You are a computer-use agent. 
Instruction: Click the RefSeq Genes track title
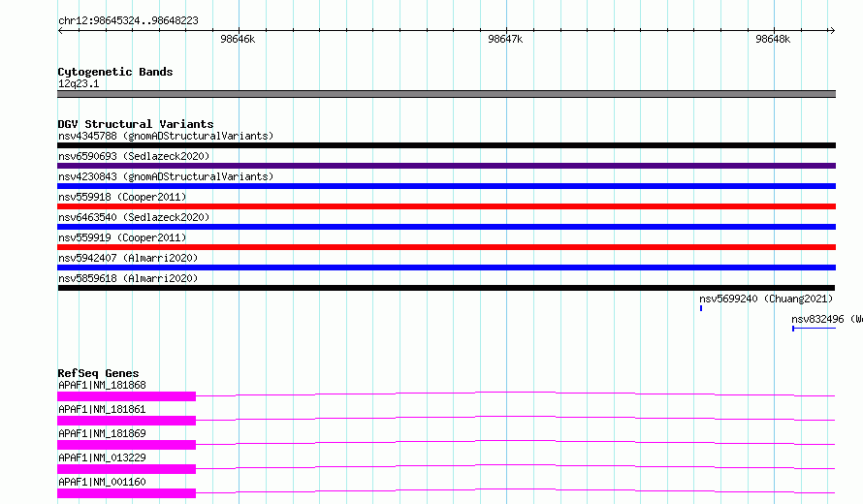[98, 373]
